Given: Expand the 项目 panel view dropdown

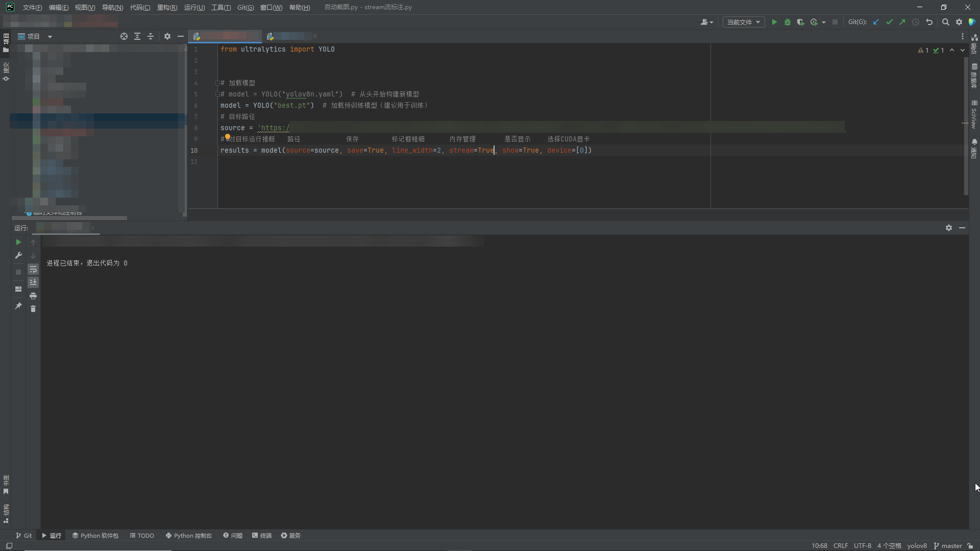Looking at the screenshot, I should click(50, 36).
